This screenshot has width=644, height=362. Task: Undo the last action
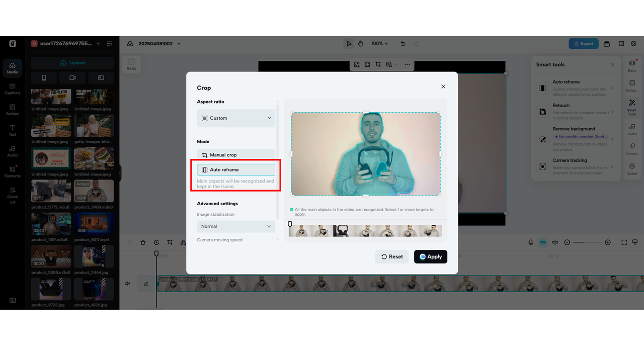pos(403,44)
